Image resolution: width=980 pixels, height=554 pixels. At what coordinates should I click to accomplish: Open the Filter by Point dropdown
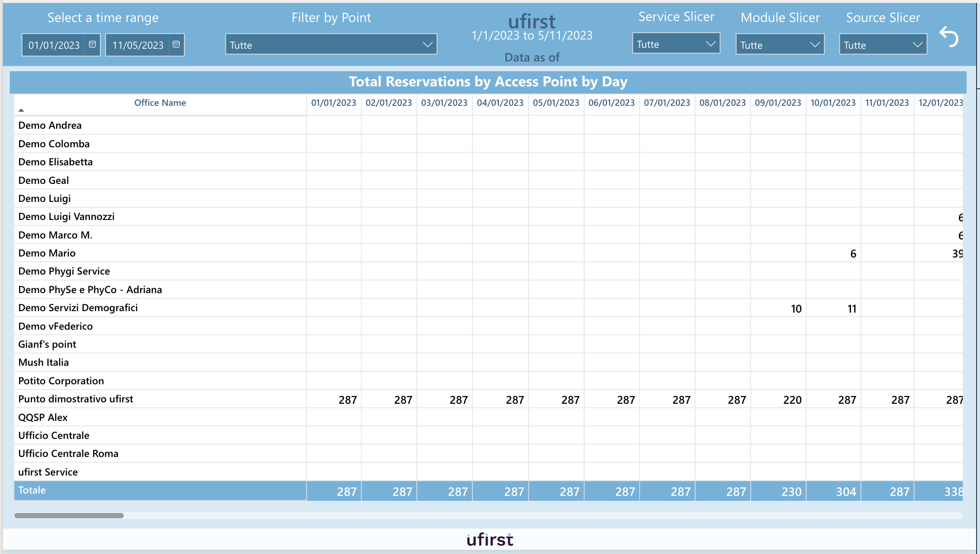click(x=331, y=44)
